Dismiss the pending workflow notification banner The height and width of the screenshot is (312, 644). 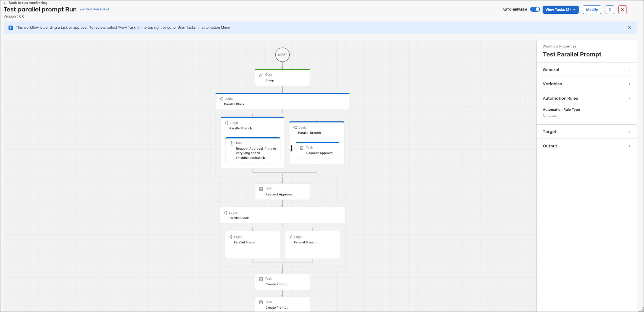click(630, 27)
